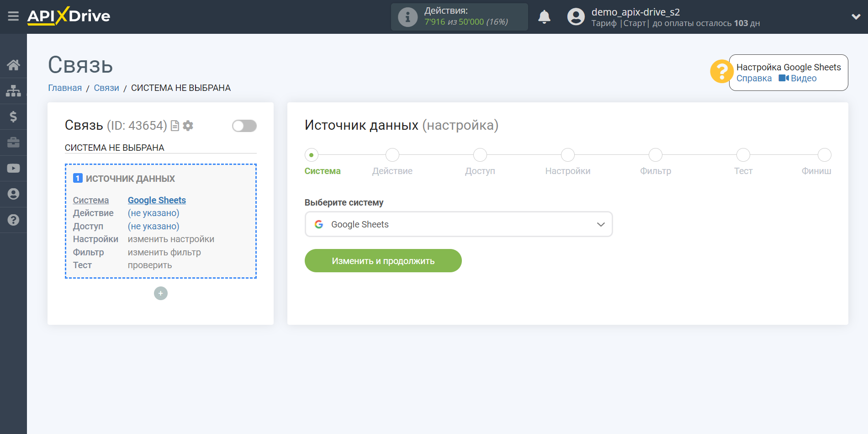This screenshot has height=434, width=868.
Task: Open connections sitemap icon in sidebar
Action: [x=13, y=91]
